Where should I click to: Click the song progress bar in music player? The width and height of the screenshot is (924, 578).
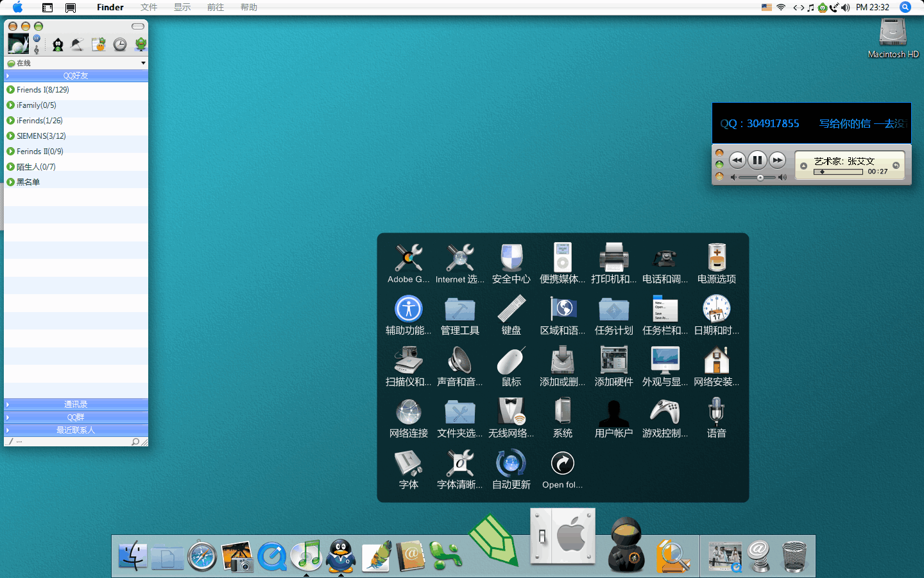[838, 172]
